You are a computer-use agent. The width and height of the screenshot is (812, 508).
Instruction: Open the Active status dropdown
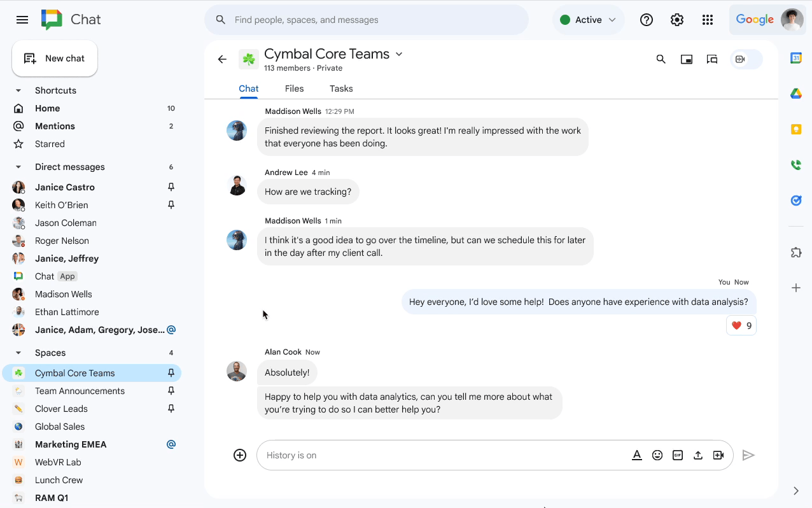click(588, 20)
